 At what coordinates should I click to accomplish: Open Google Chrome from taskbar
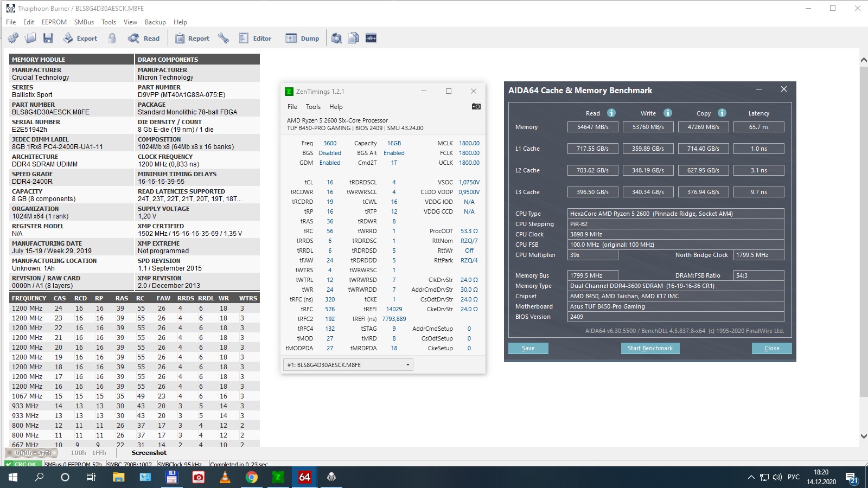pyautogui.click(x=251, y=477)
